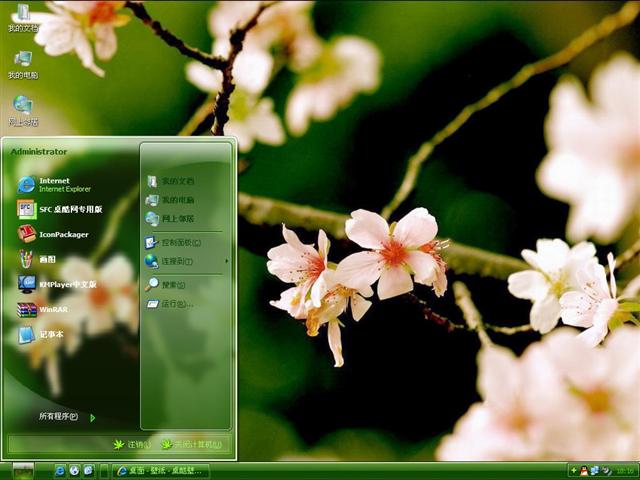Open the QQ penguin tray icon
Screen dimensions: 640x480
[x=584, y=471]
